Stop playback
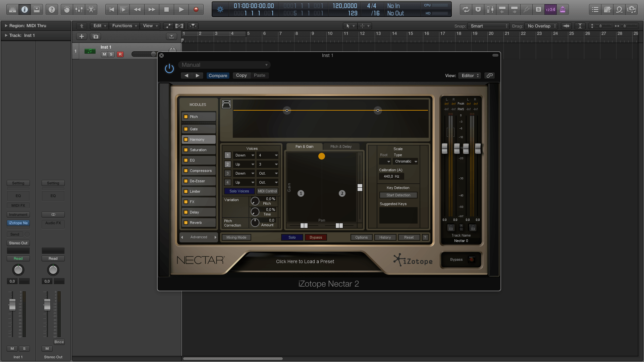644x362 pixels. point(166,10)
